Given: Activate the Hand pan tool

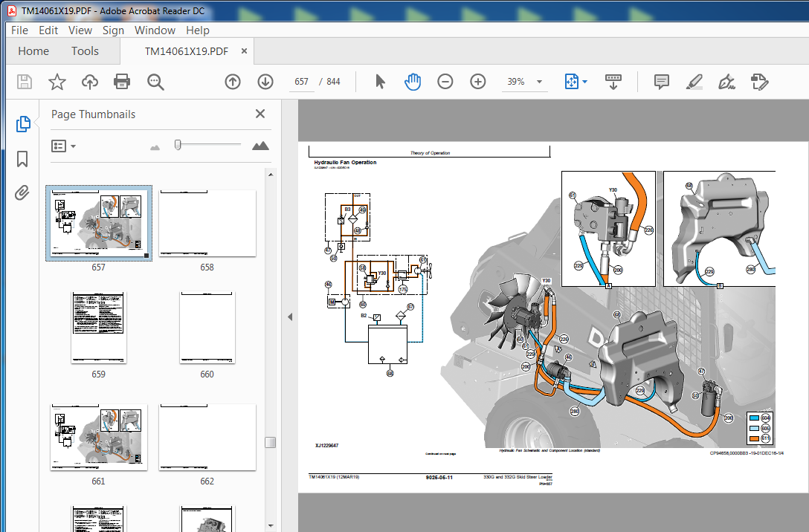Looking at the screenshot, I should [413, 82].
